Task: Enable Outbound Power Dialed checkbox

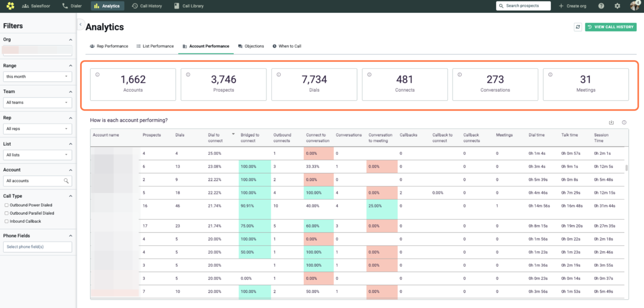Action: (x=7, y=205)
